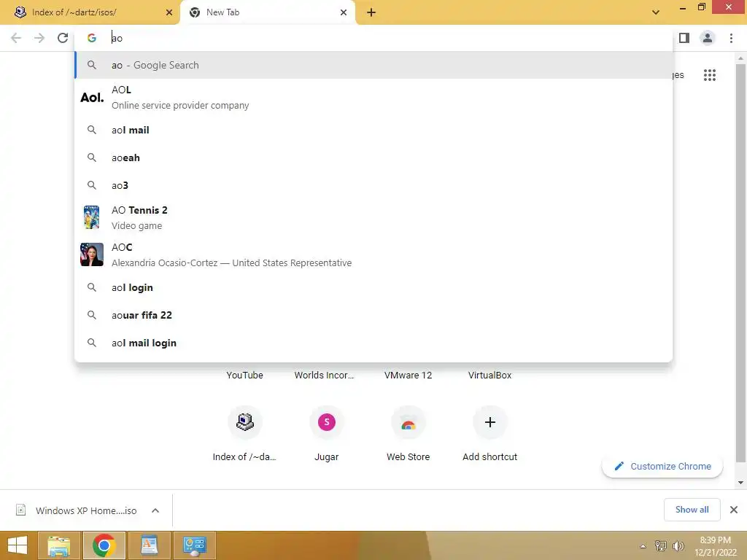Open File Explorer from the taskbar
This screenshot has width=747, height=560.
(58, 545)
